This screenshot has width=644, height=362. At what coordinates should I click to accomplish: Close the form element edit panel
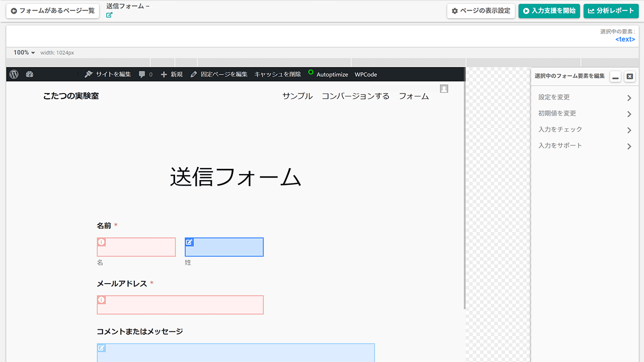(629, 76)
